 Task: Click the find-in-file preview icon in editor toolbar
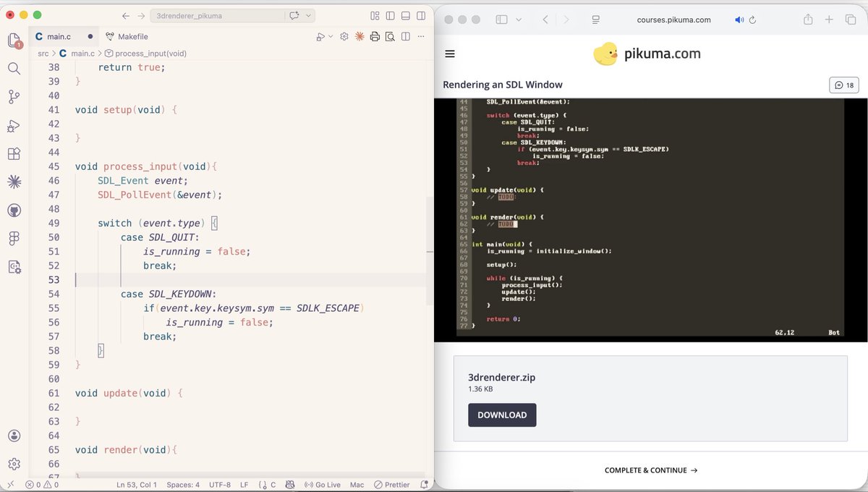click(390, 36)
